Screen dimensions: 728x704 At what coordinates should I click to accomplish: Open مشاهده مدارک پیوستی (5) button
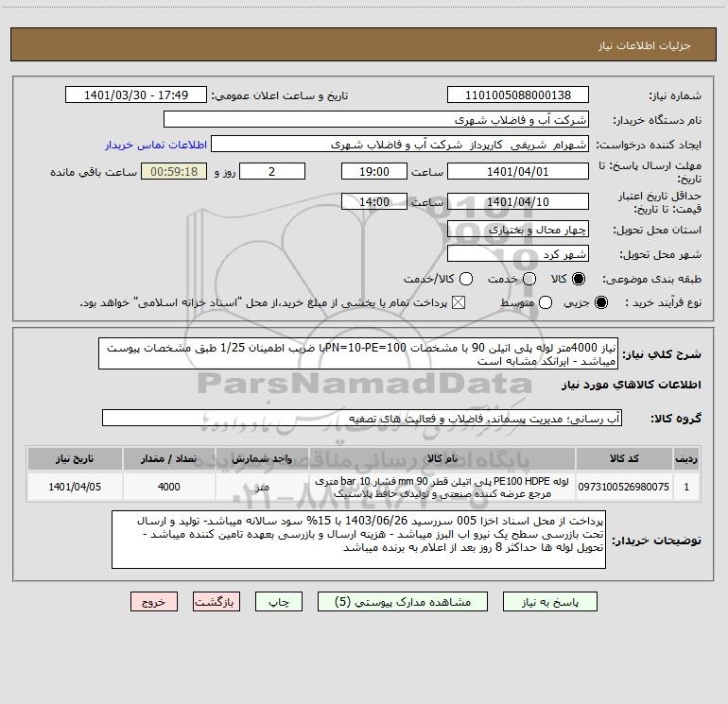403,602
